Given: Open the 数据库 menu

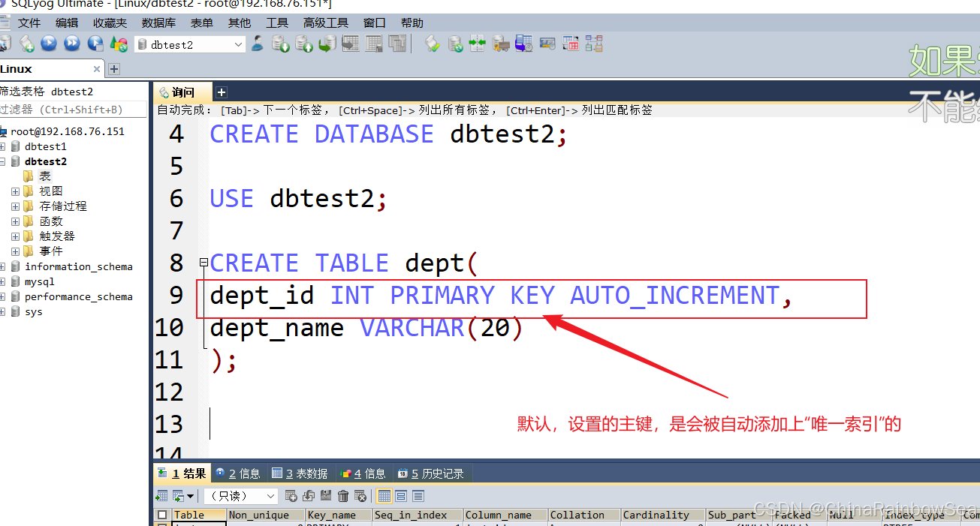Looking at the screenshot, I should (158, 23).
